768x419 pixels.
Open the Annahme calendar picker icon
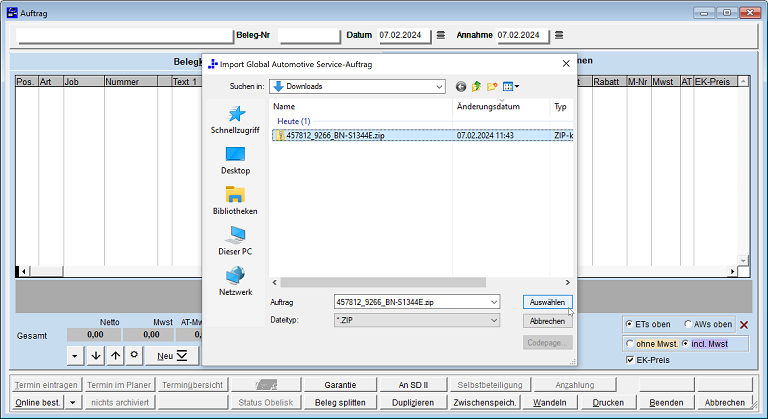(x=559, y=35)
